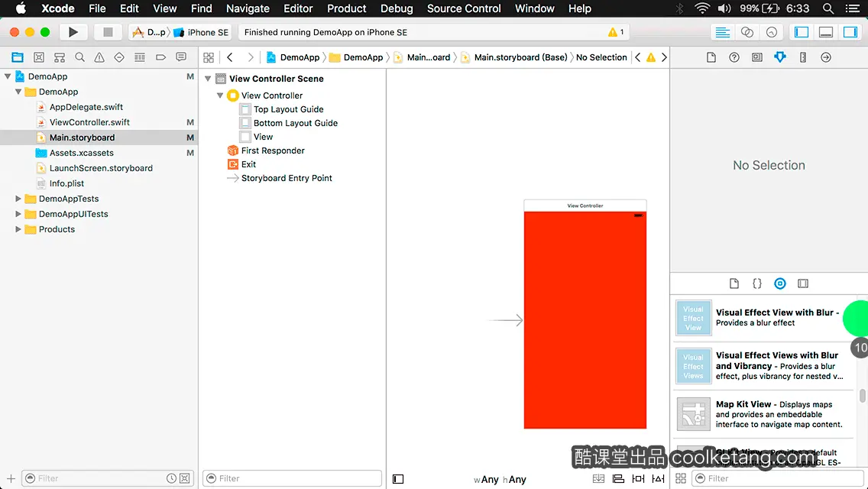
Task: Expand the Products folder
Action: [x=18, y=229]
